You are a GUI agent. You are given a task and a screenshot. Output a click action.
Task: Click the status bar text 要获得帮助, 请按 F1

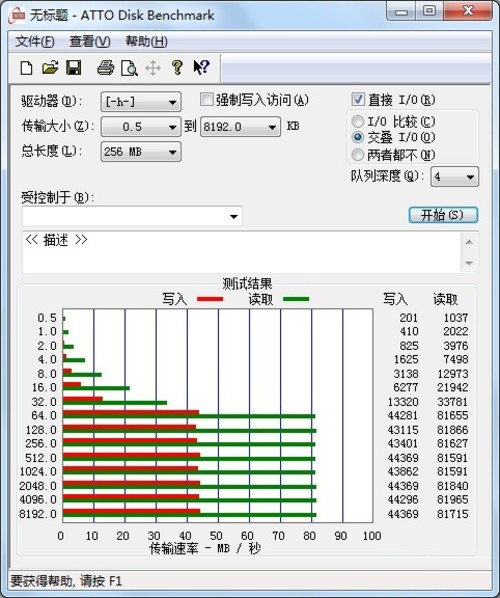(x=66, y=581)
